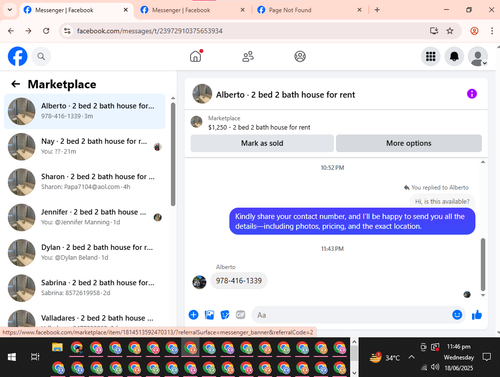The image size is (500, 377).
Task: Open the tab search dropdown arrow
Action: coord(10,10)
